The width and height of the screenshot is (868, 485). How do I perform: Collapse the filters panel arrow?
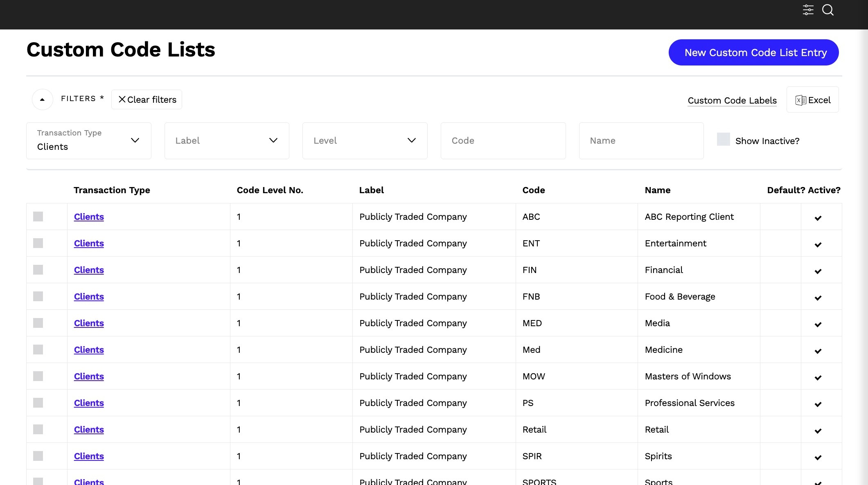point(43,99)
